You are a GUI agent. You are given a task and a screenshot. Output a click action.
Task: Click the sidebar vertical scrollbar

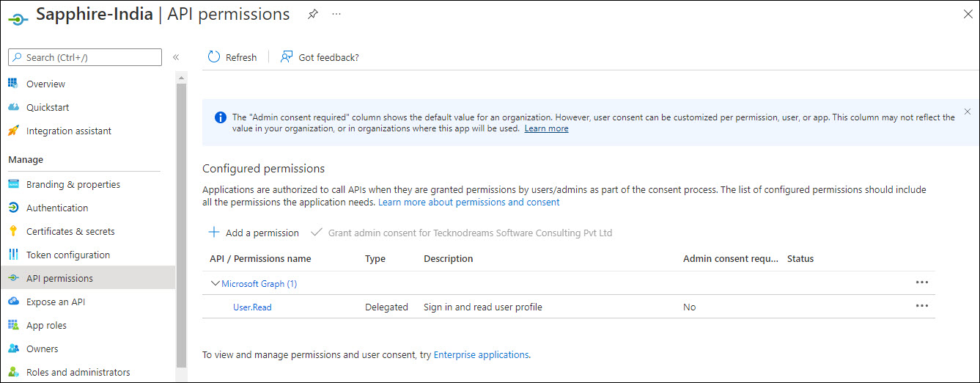point(181,220)
